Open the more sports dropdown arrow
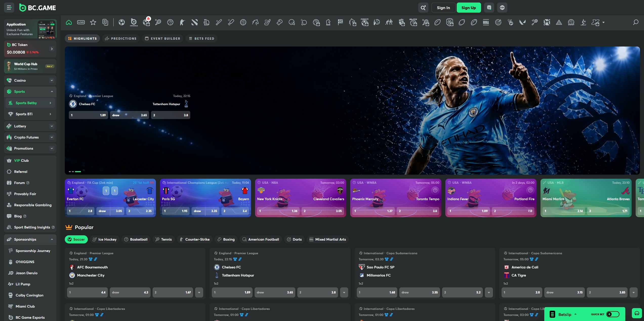The height and width of the screenshot is (321, 644). [x=604, y=22]
